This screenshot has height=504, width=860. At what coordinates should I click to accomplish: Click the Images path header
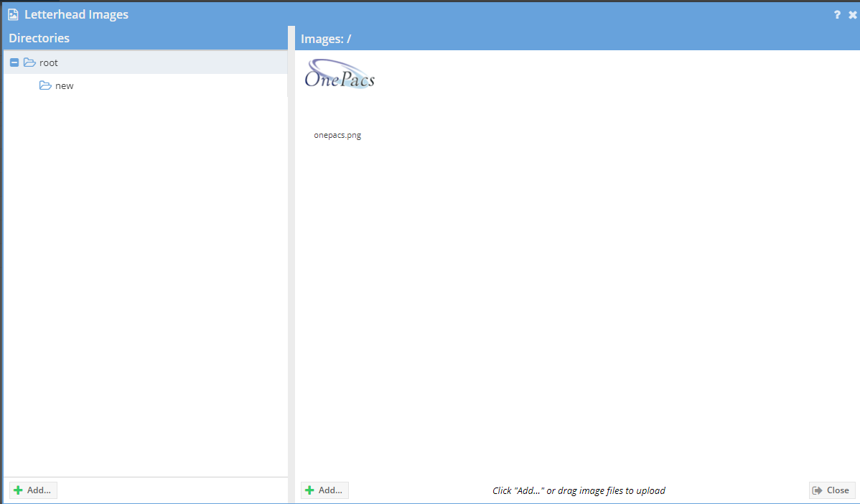click(578, 38)
